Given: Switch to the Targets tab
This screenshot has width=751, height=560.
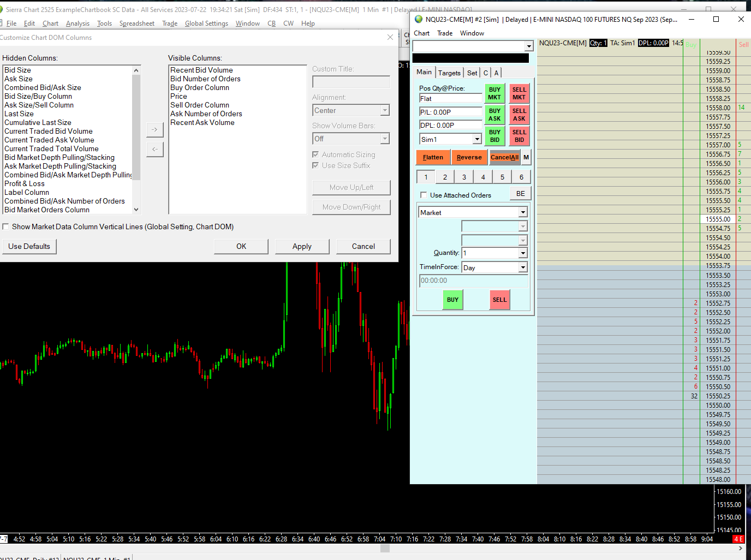Looking at the screenshot, I should [449, 73].
